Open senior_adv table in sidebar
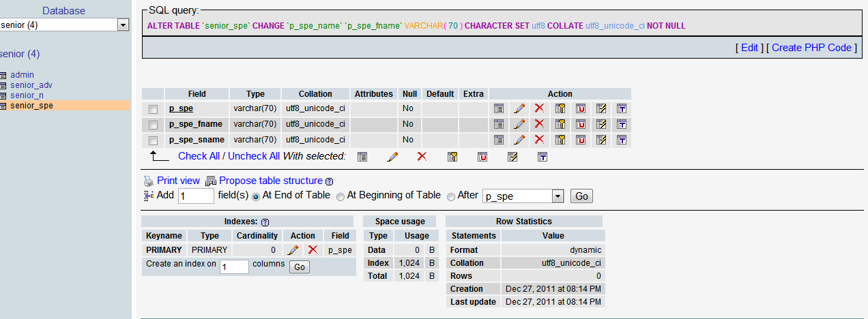Image resolution: width=868 pixels, height=319 pixels. 31,85
